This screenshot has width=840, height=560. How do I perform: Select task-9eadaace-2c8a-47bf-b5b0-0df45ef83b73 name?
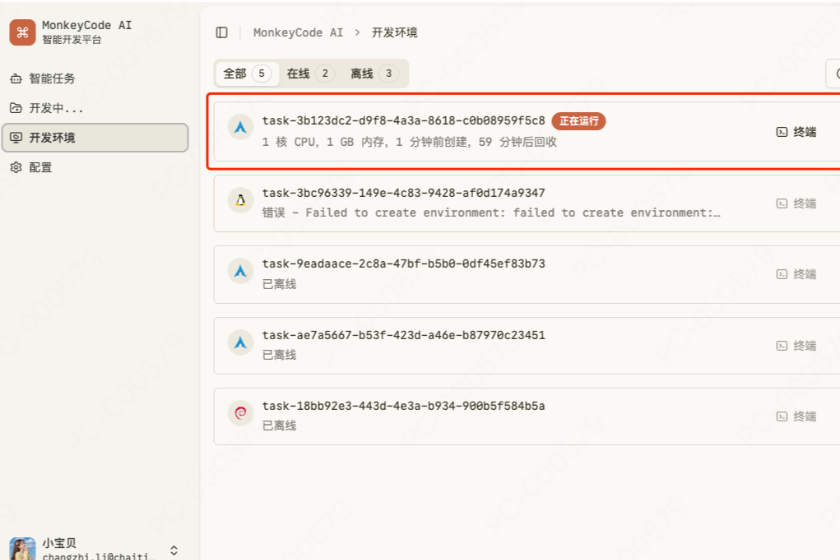tap(403, 264)
